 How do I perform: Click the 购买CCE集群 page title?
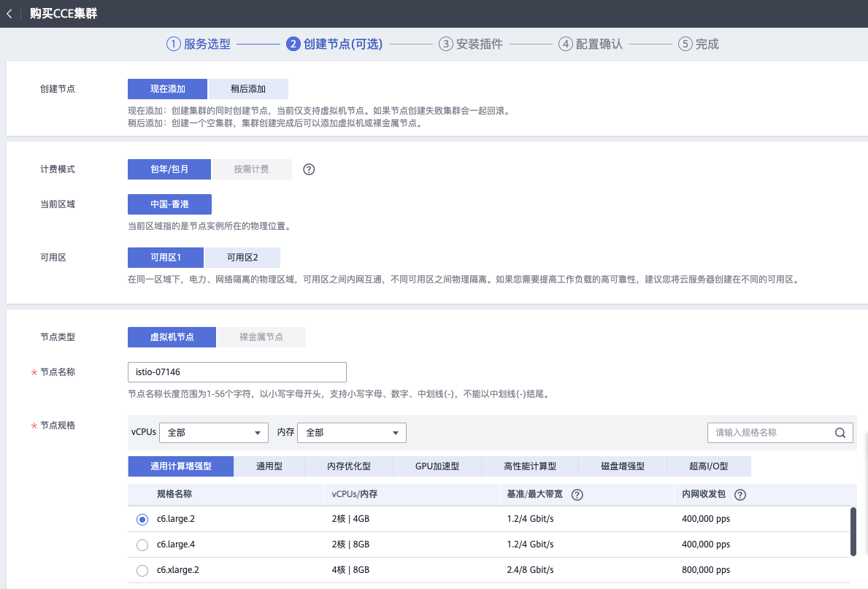[64, 14]
